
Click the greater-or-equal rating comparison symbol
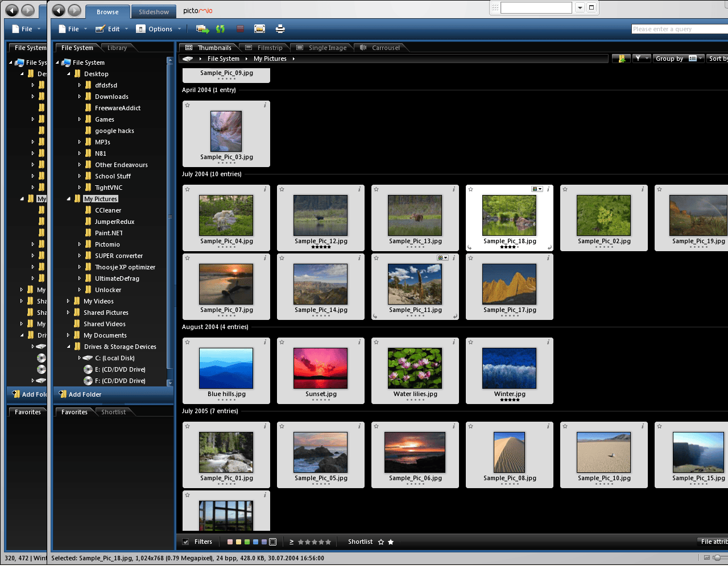[x=292, y=542]
